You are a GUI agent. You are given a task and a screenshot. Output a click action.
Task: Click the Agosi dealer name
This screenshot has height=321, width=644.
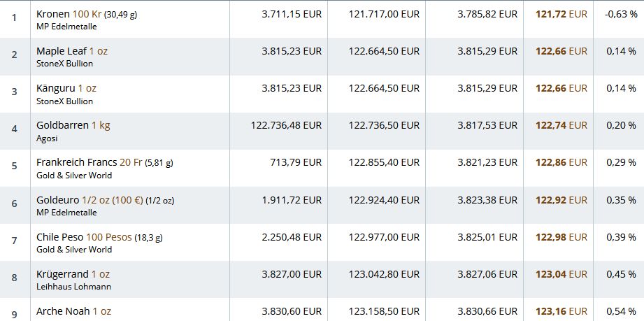click(47, 138)
